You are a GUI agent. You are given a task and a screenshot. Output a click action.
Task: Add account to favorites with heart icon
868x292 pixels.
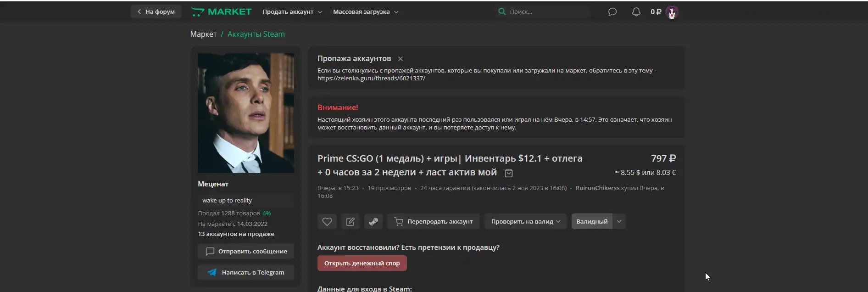327,222
